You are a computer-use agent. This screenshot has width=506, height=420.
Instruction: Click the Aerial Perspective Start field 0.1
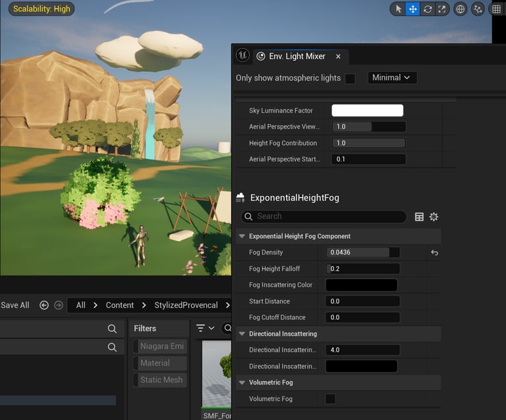pyautogui.click(x=368, y=159)
